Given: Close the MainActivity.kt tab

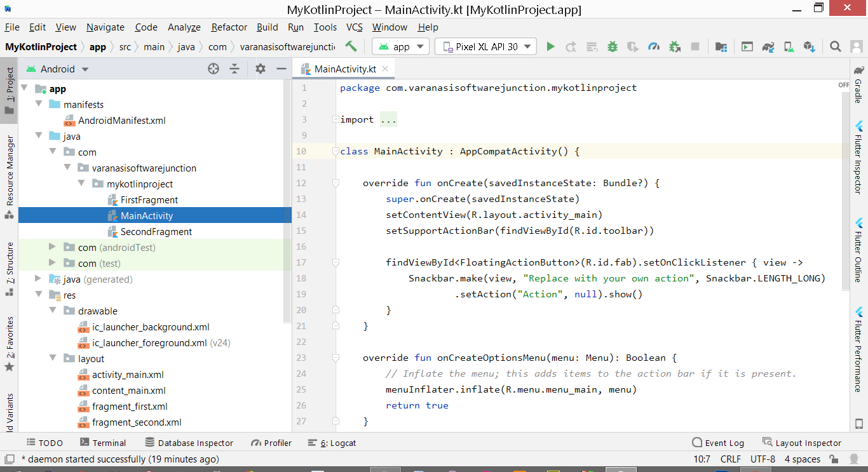Looking at the screenshot, I should (386, 68).
